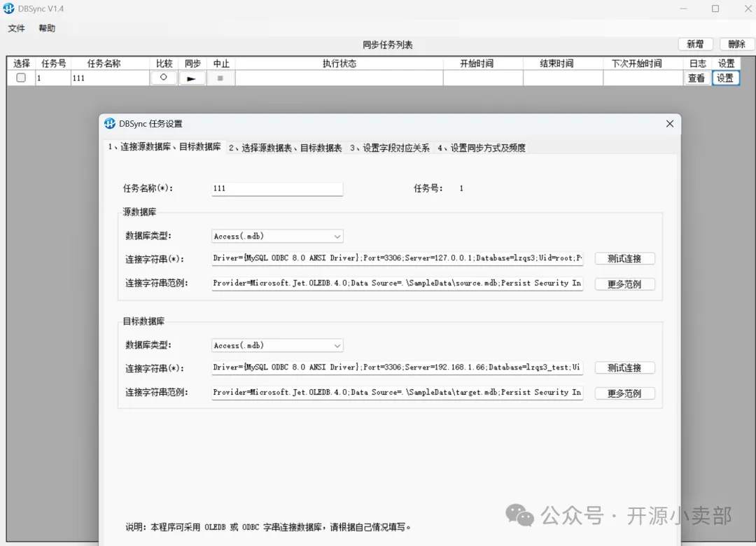Image resolution: width=756 pixels, height=546 pixels.
Task: Click the compare circle icon for task 111
Action: click(x=163, y=78)
